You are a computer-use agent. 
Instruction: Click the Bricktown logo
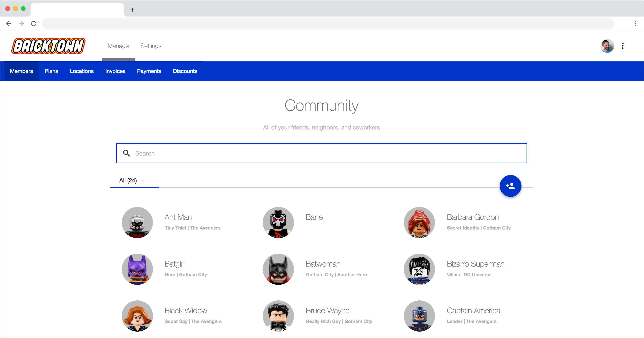(48, 46)
